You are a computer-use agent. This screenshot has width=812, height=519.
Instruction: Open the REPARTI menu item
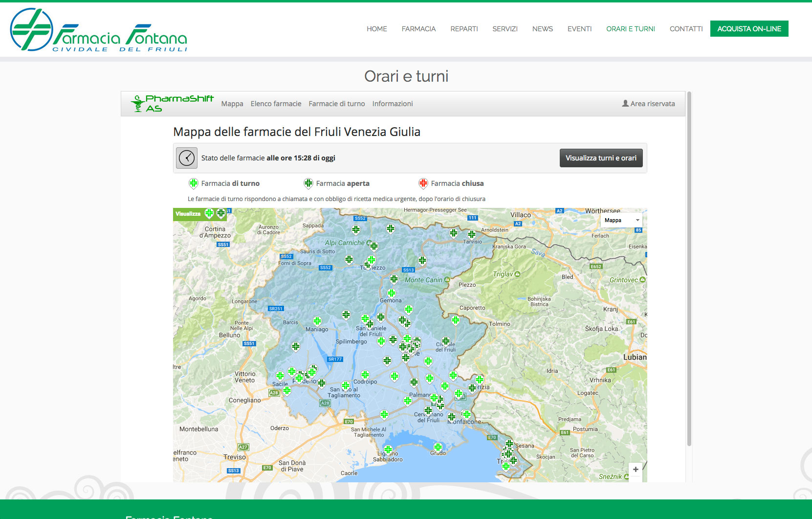click(464, 29)
